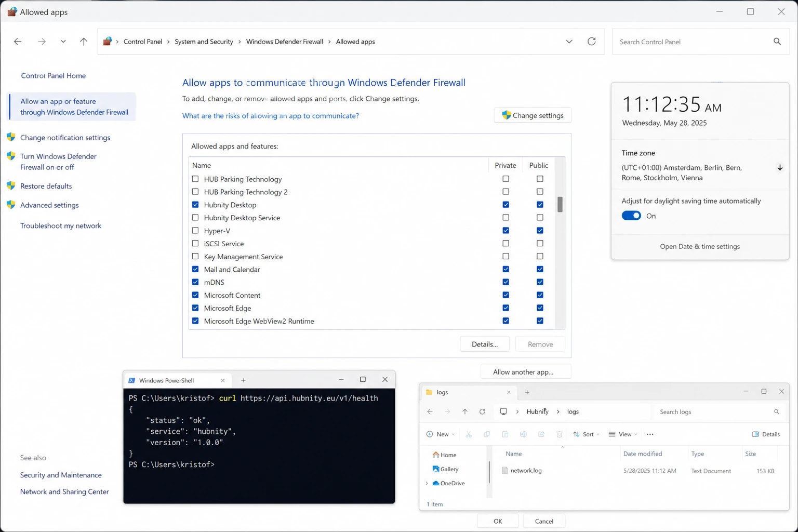Open the View dropdown in Explorer
Screen dimensions: 798x532
[x=623, y=434]
